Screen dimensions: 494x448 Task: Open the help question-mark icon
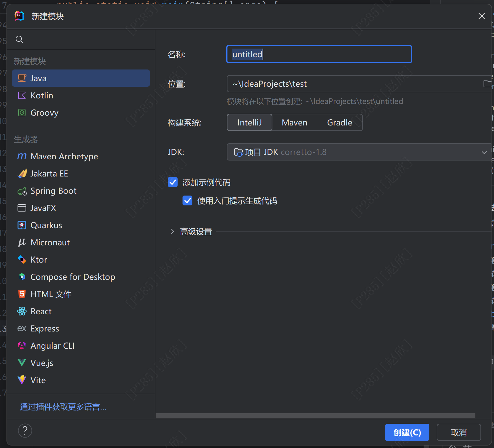tap(25, 430)
